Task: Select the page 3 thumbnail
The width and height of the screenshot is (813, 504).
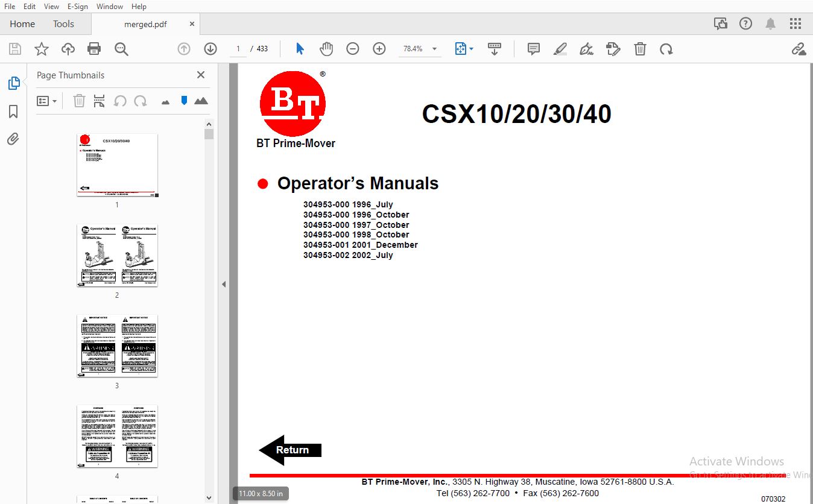Action: click(x=117, y=345)
